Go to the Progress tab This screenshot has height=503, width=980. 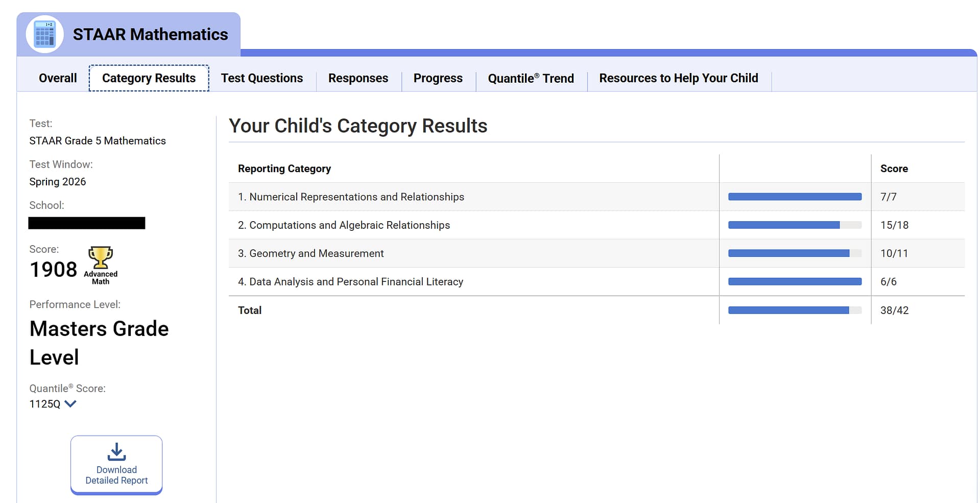coord(438,78)
